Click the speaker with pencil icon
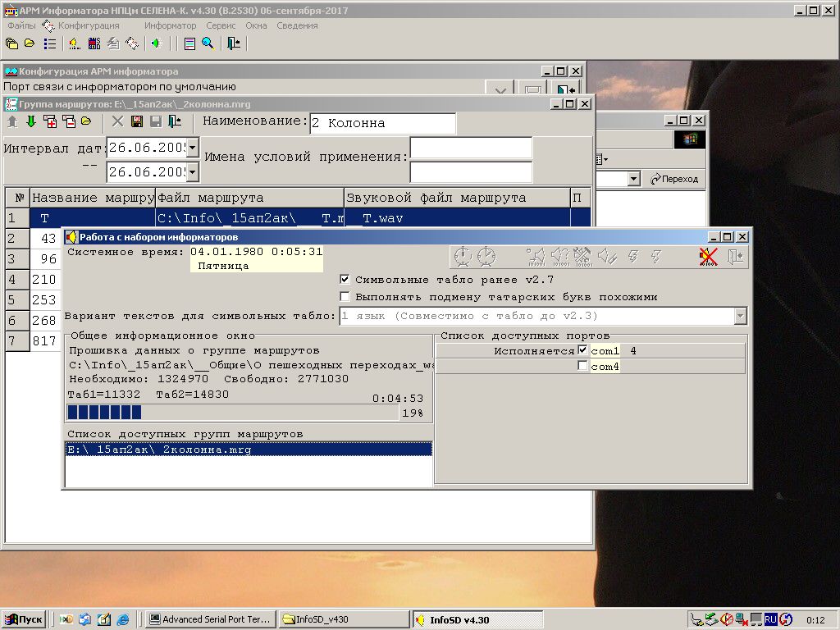The width and height of the screenshot is (840, 630). coord(607,257)
